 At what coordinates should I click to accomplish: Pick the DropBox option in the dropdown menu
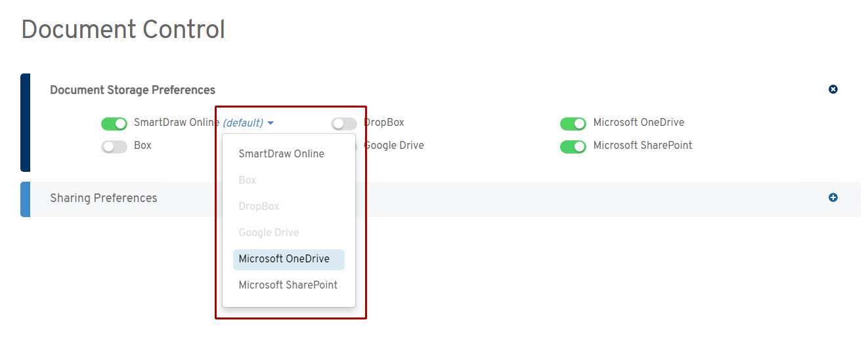259,207
